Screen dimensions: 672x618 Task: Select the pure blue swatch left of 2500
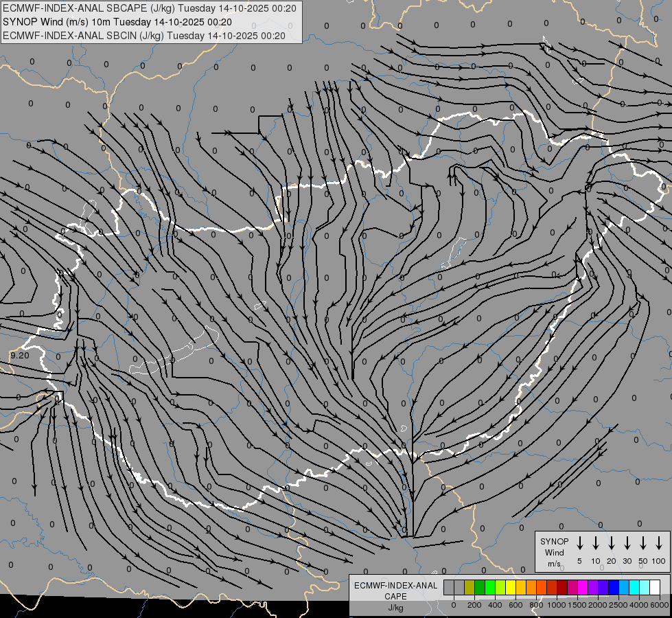click(614, 587)
